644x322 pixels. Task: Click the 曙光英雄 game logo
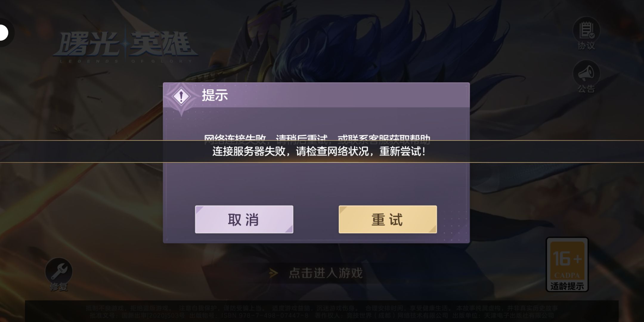tap(126, 46)
